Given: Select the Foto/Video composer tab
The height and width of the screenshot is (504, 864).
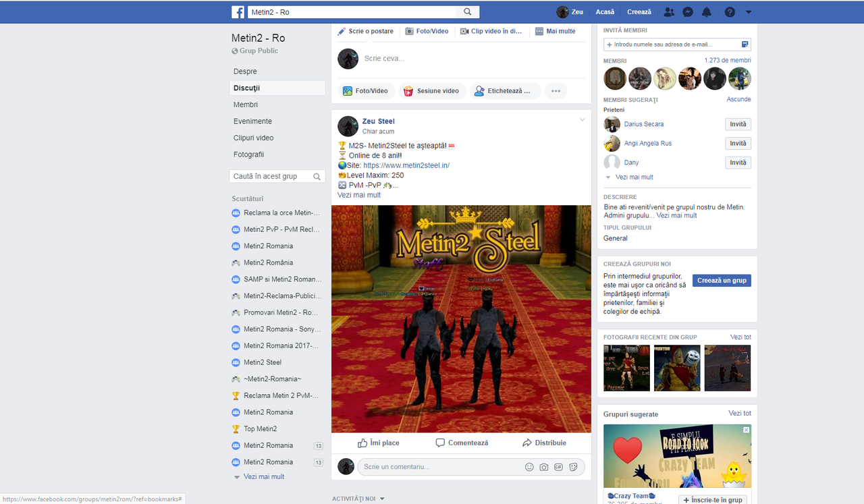Looking at the screenshot, I should pyautogui.click(x=427, y=31).
